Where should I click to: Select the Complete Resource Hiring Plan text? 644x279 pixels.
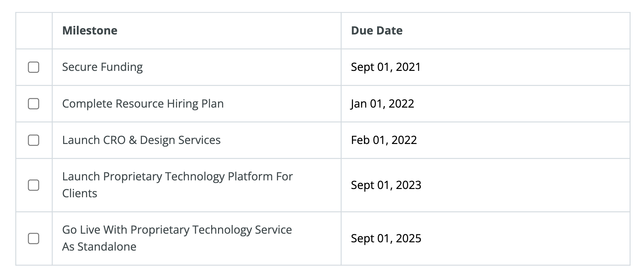(143, 104)
